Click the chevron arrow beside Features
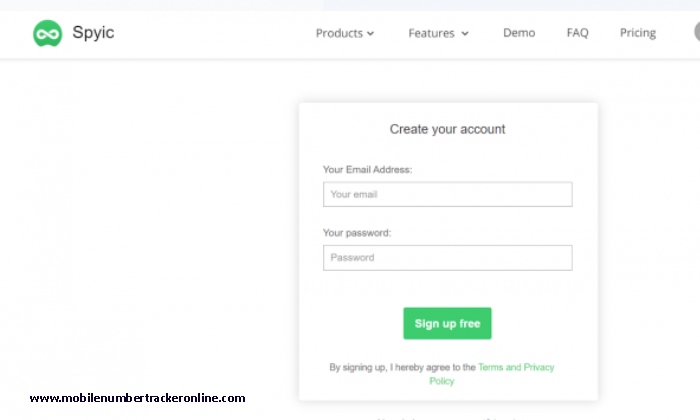Viewport: 700px width, 420px height. (465, 34)
